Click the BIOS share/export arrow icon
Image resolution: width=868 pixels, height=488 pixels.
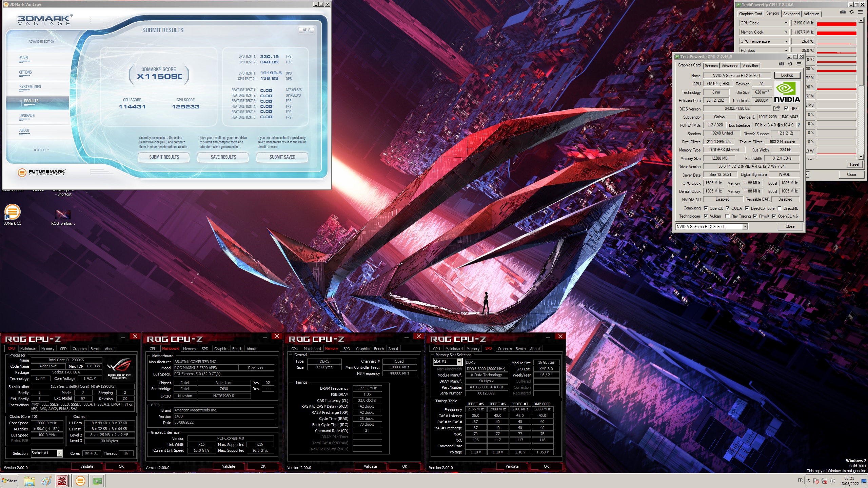coord(776,108)
